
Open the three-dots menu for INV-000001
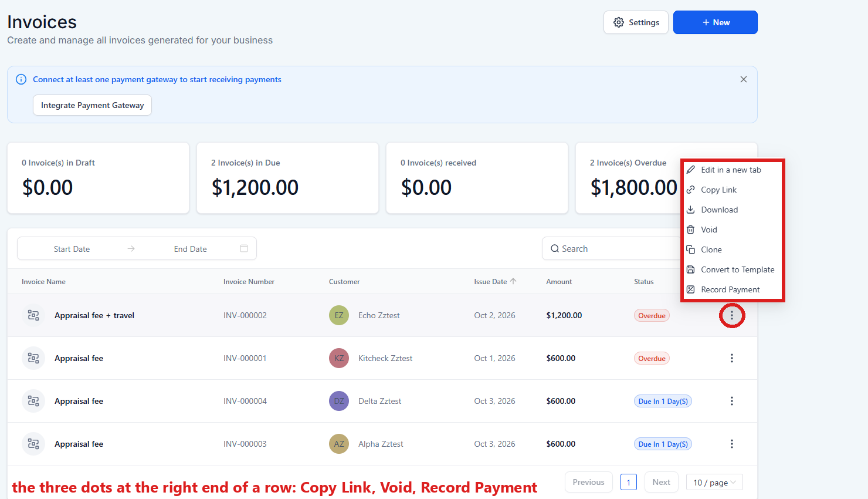(x=731, y=358)
